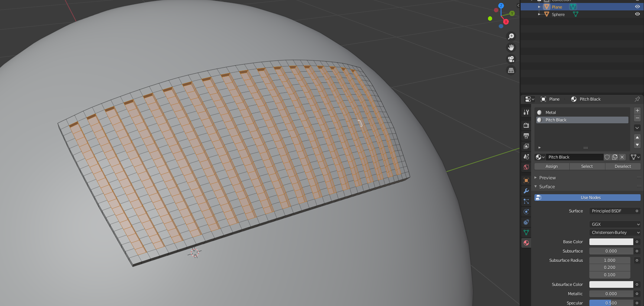Image resolution: width=644 pixels, height=306 pixels.
Task: Open the Object Data mesh tab icon
Action: pos(526,232)
